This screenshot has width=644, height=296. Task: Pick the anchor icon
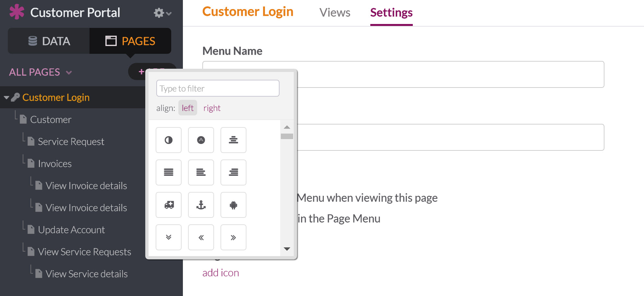pyautogui.click(x=201, y=205)
